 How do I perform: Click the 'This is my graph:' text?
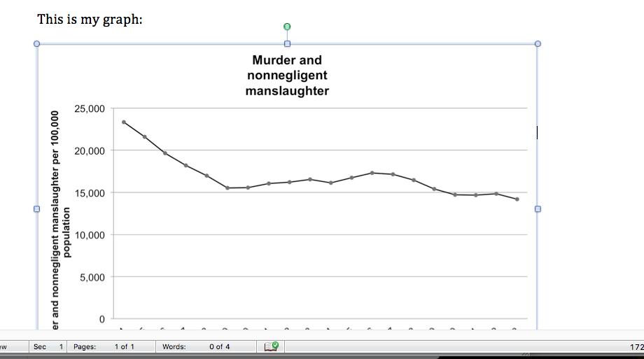90,19
